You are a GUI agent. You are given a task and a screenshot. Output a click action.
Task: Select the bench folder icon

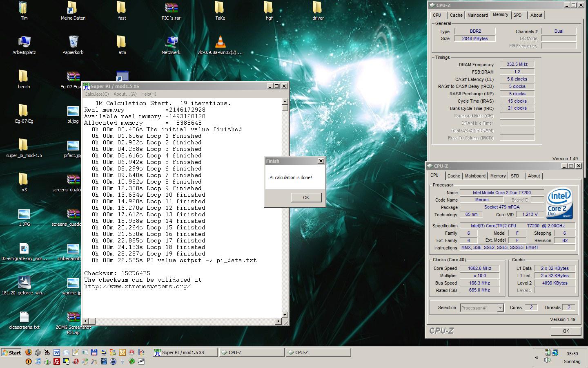click(x=24, y=79)
